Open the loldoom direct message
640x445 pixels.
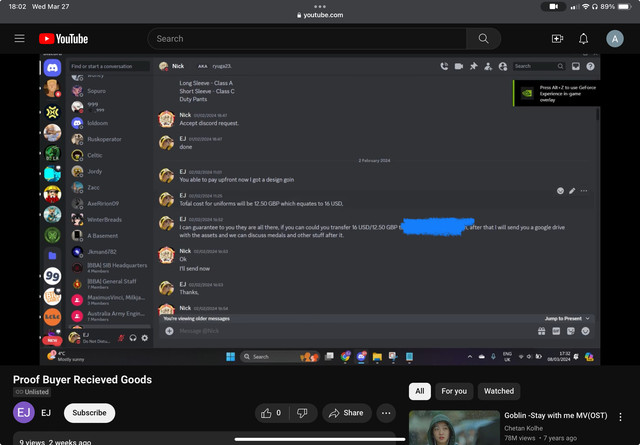coord(109,123)
